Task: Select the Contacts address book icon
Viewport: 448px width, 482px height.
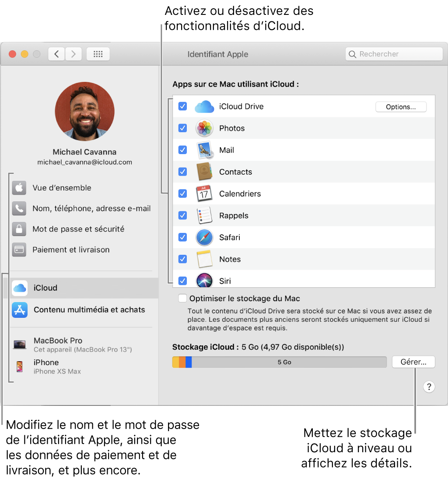Action: (x=204, y=172)
